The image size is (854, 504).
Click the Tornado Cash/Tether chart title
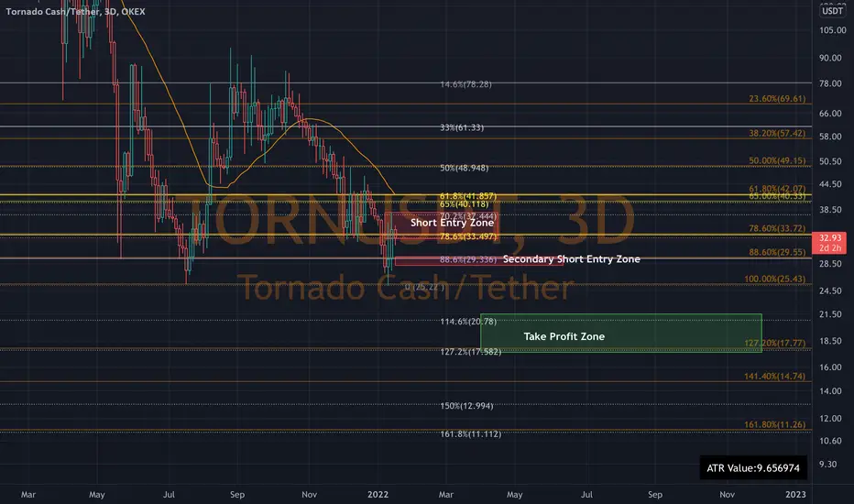[x=75, y=11]
